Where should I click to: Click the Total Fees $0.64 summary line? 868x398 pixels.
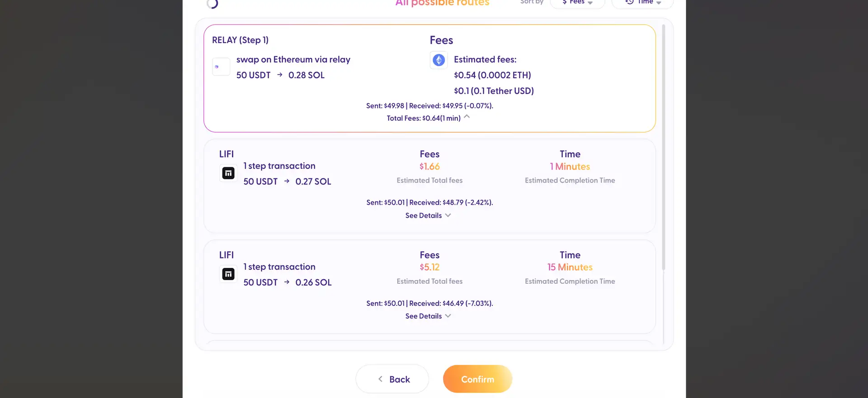[x=423, y=118]
